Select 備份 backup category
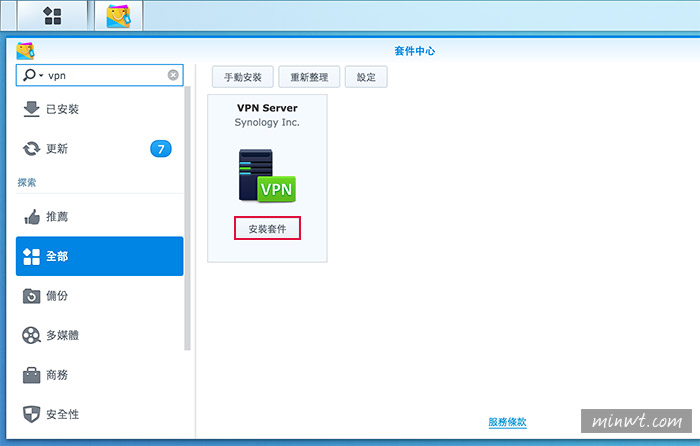700x446 pixels. (100, 296)
